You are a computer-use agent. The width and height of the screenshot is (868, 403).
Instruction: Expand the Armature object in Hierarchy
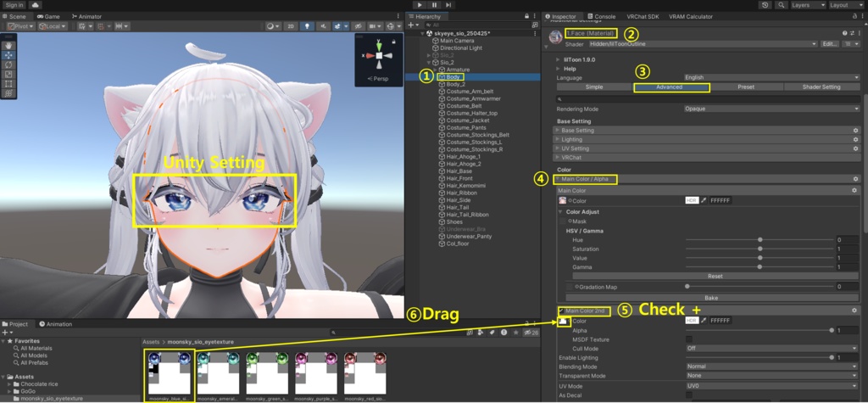(x=435, y=70)
